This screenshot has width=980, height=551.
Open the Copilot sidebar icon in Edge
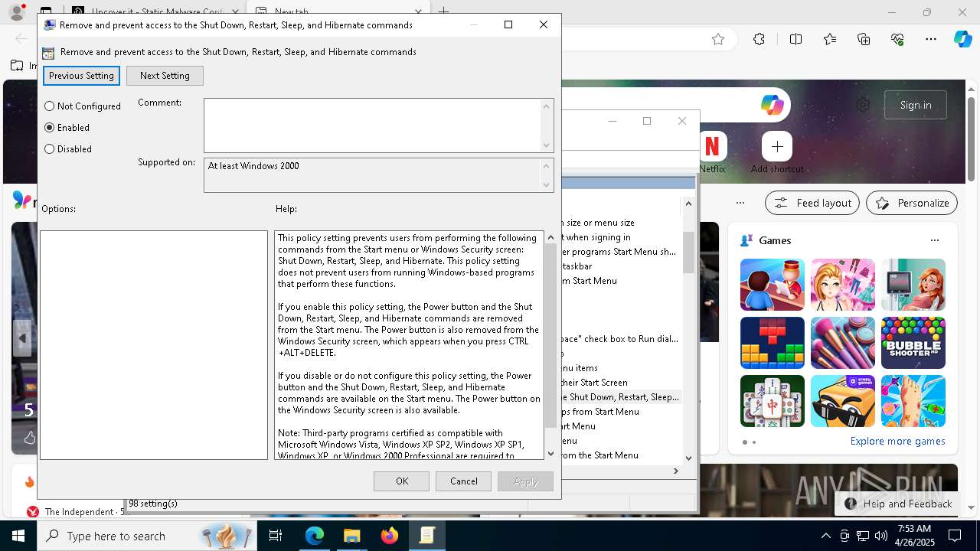(962, 39)
